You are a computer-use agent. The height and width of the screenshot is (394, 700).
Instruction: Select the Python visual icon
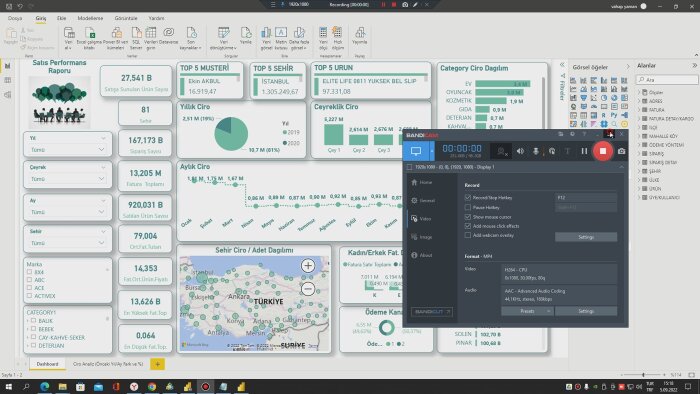[614, 115]
